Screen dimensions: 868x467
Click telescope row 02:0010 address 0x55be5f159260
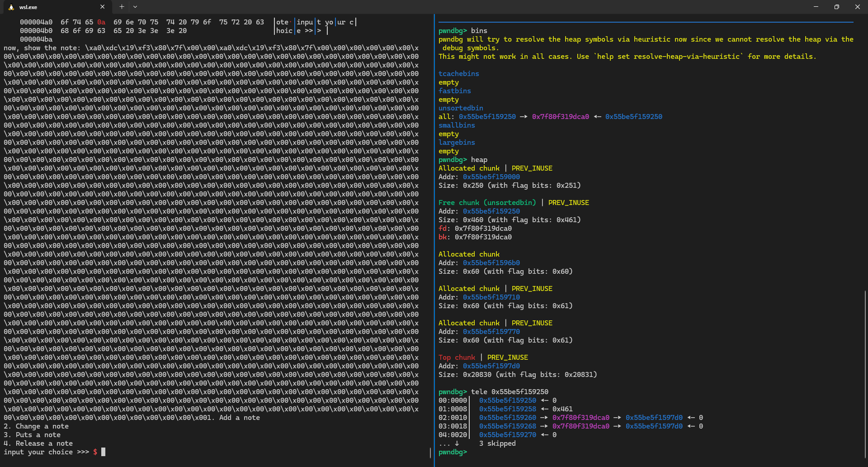508,418
